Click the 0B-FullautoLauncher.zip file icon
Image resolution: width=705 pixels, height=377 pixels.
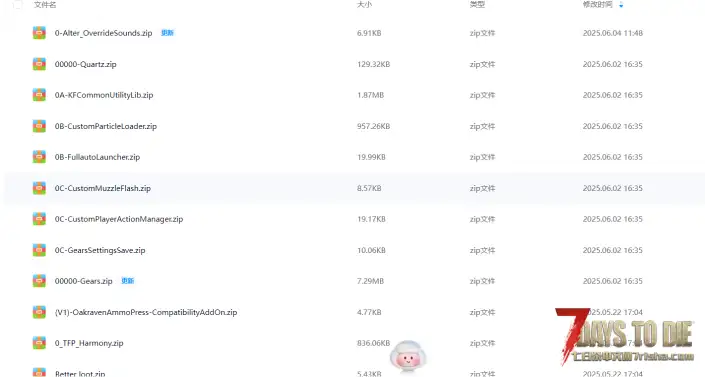click(39, 157)
